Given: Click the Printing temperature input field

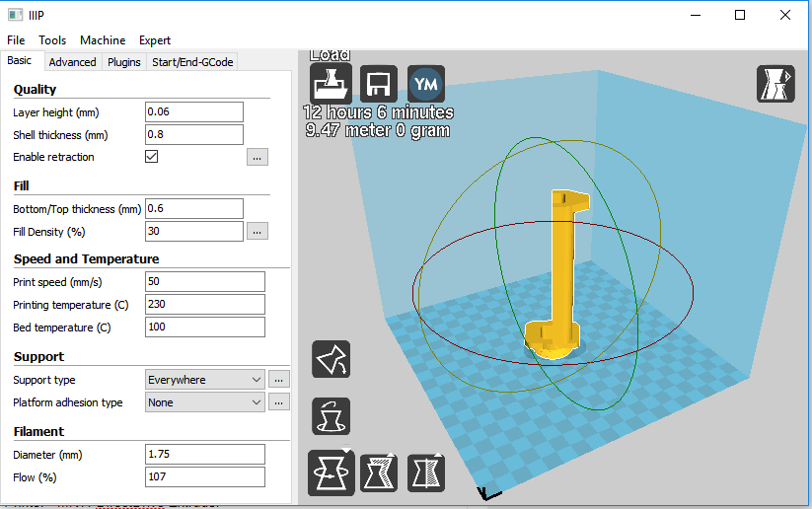Looking at the screenshot, I should pyautogui.click(x=205, y=305).
